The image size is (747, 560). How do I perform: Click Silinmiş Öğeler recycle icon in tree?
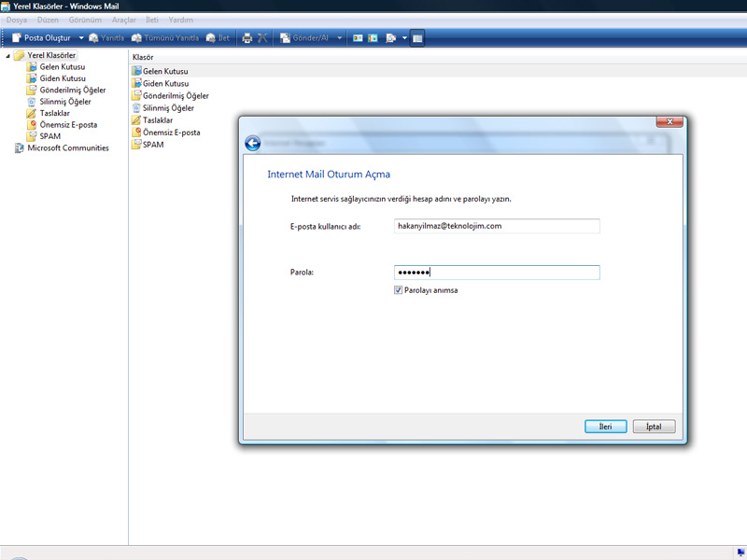[32, 102]
